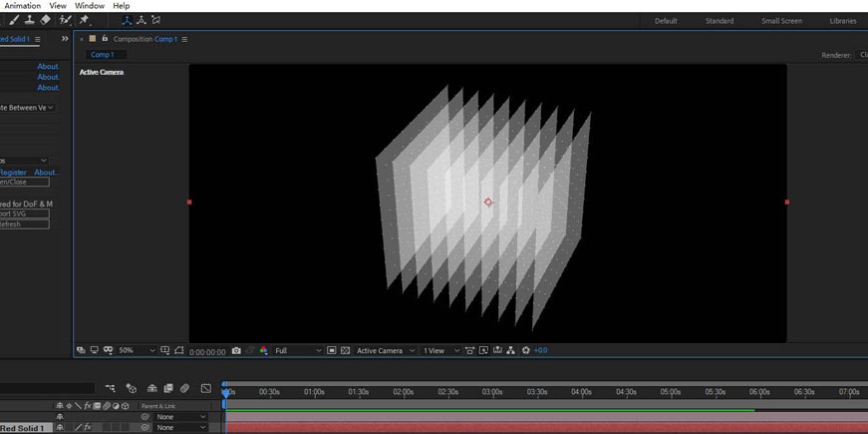Open grid and guide options

tap(165, 350)
